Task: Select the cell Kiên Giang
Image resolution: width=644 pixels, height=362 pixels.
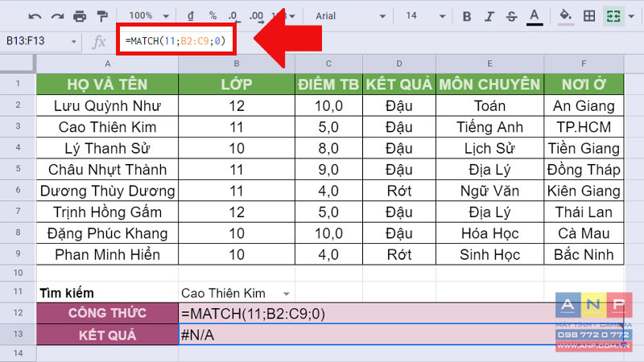Action: tap(584, 191)
